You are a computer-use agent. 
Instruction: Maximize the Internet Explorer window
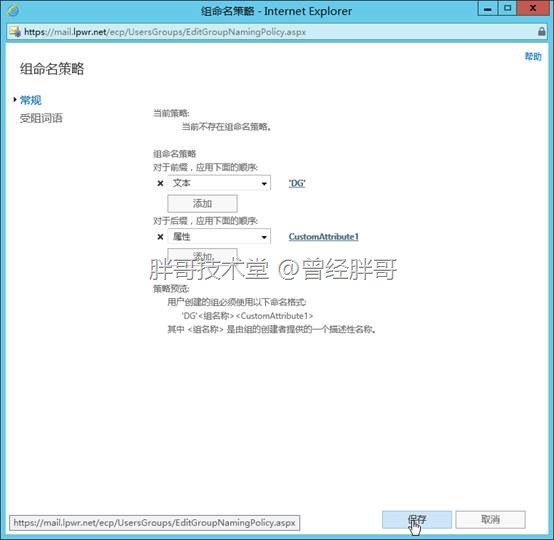pos(507,8)
